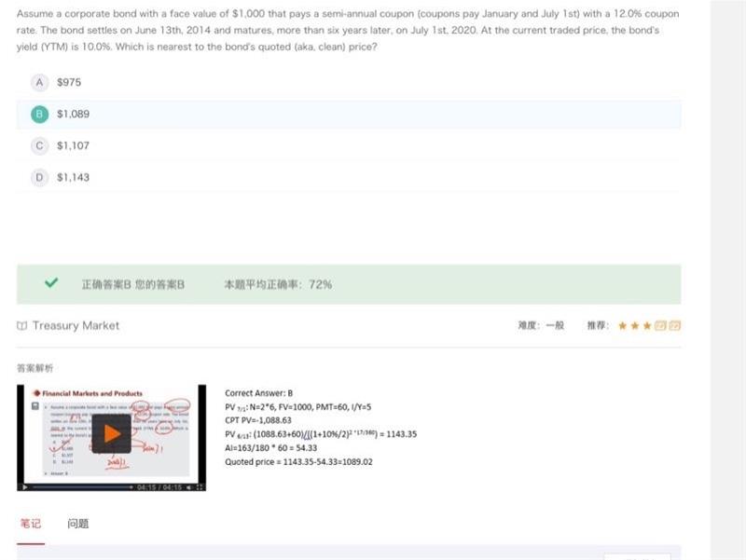Click the video progress bar
Image resolution: width=746 pixels, height=560 pixels.
(x=82, y=486)
